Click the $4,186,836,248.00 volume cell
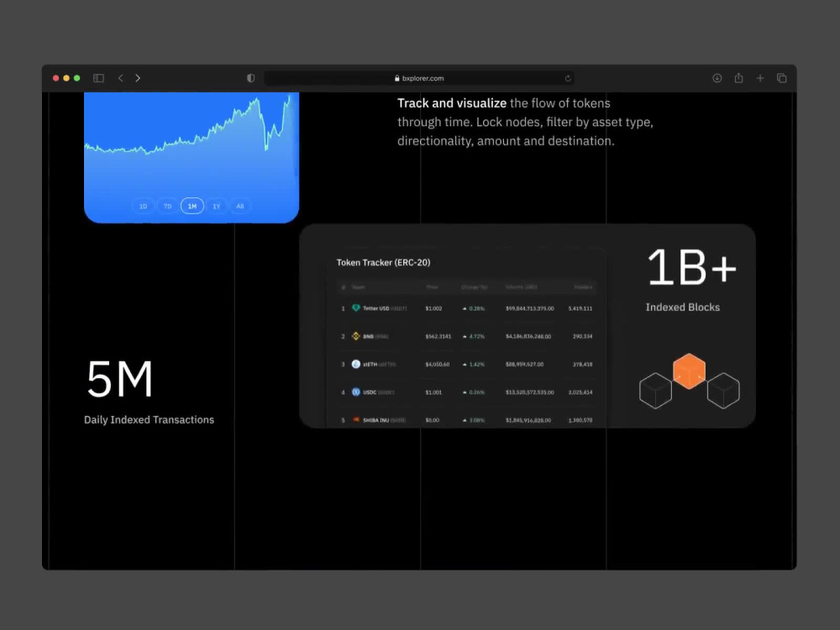 click(x=528, y=337)
